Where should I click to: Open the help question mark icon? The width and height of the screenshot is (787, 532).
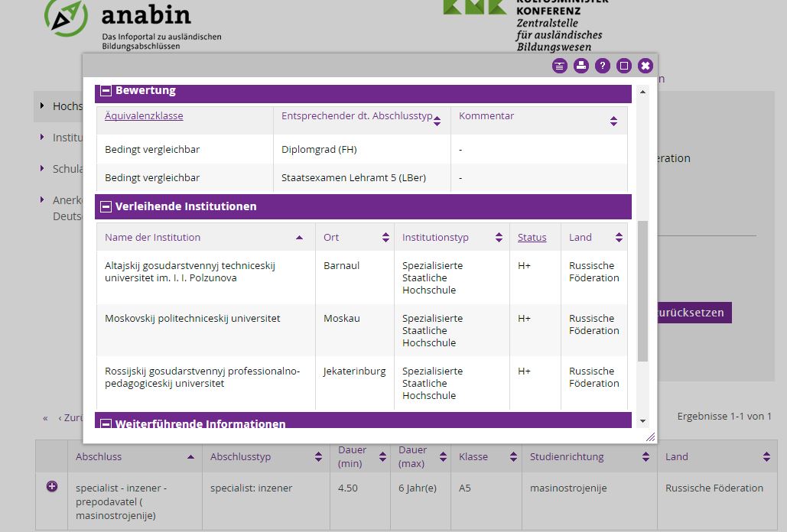point(603,66)
